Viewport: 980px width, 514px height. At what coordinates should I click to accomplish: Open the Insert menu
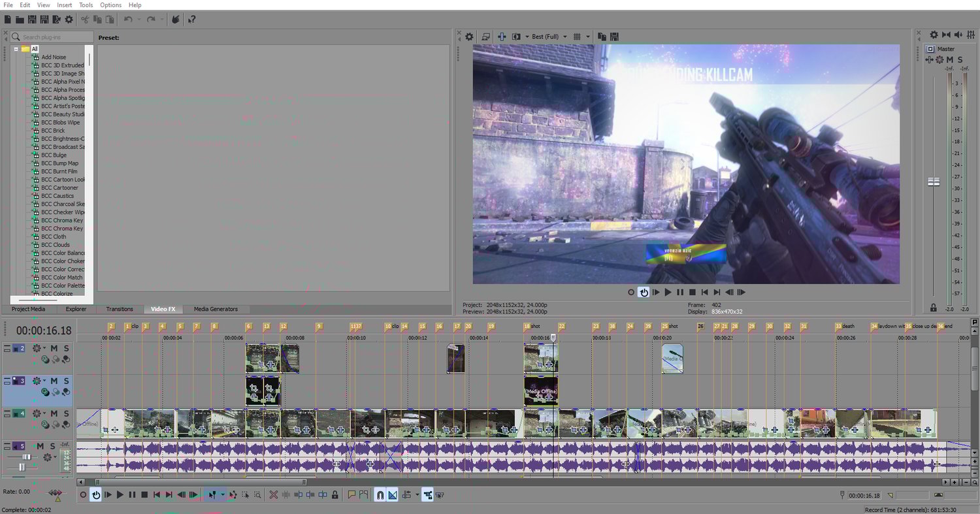[x=65, y=5]
